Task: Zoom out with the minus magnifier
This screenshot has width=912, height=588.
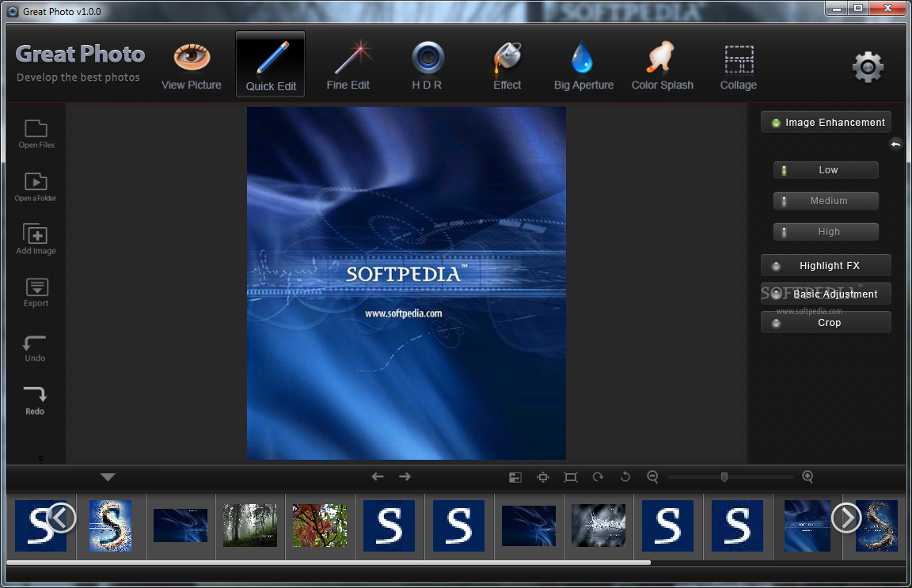Action: (x=652, y=477)
